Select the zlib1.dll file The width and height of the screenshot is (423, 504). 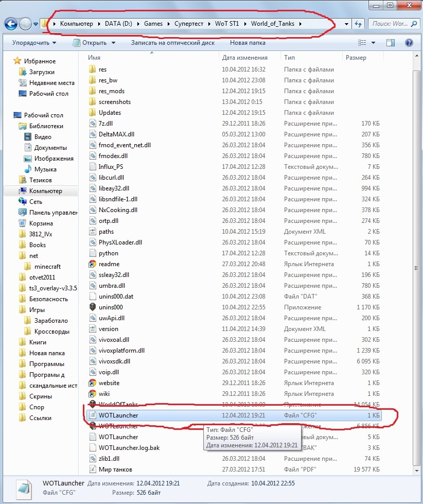[x=109, y=459]
